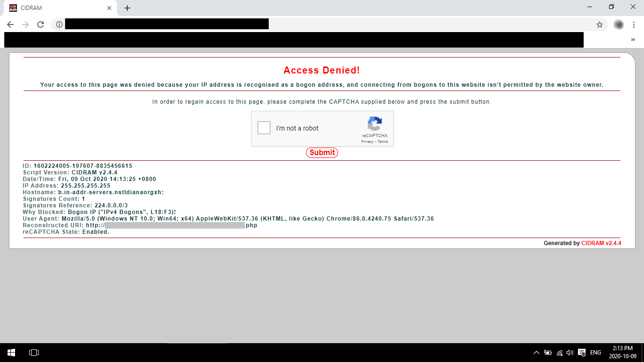Switch input language via ENG indicator
Viewport: 644px width, 362px height.
click(595, 353)
